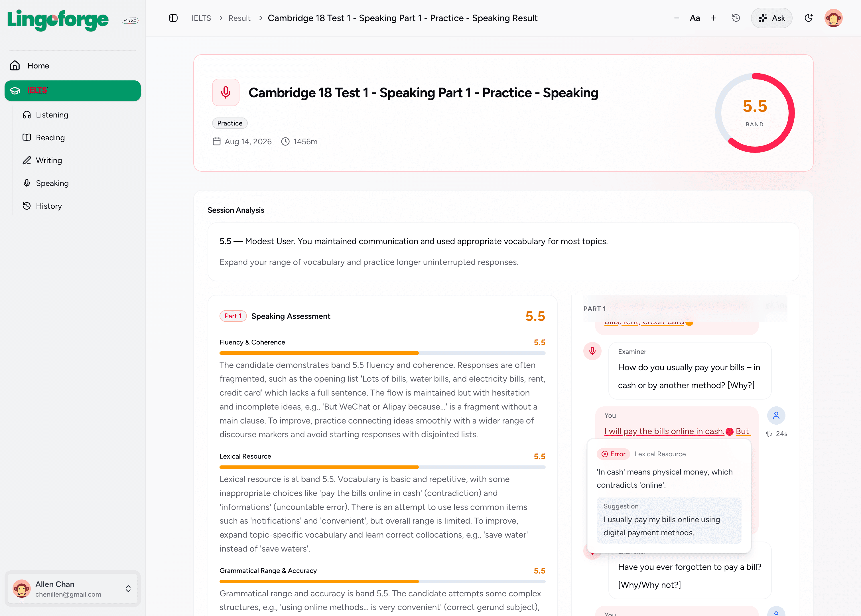
Task: Click the Error badge in the popup
Action: (x=613, y=454)
